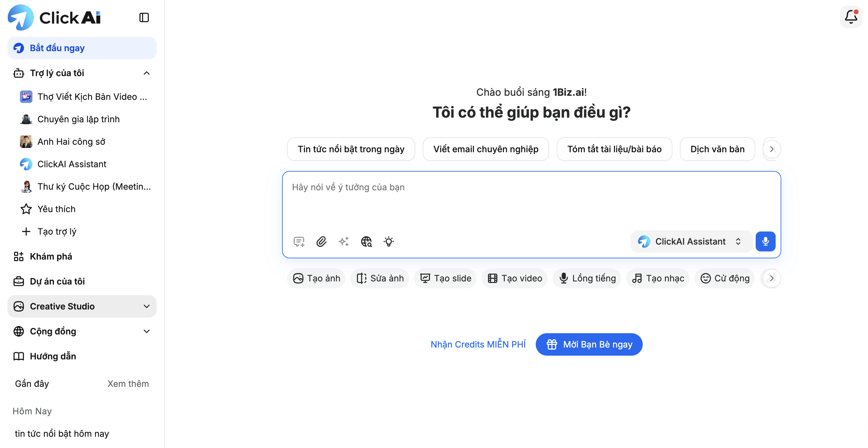Collapse the Trợ lý của tôi section
The image size is (868, 448).
coord(147,73)
